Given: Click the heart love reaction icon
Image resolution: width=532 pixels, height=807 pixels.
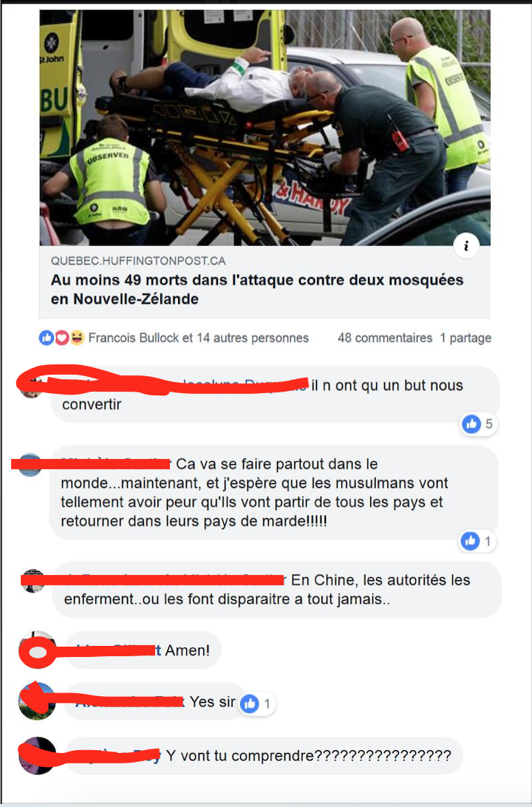Looking at the screenshot, I should pos(62,338).
